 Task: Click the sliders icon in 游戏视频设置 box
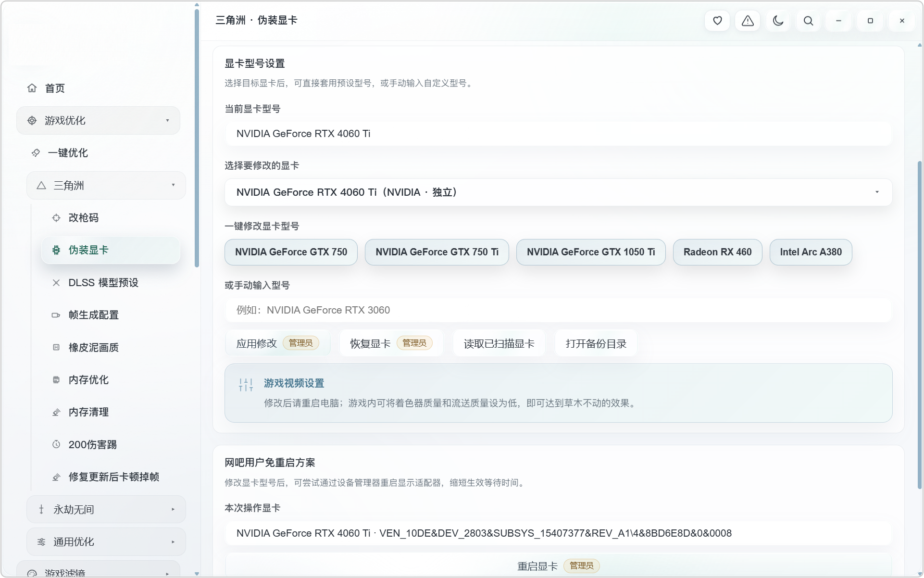pyautogui.click(x=246, y=384)
